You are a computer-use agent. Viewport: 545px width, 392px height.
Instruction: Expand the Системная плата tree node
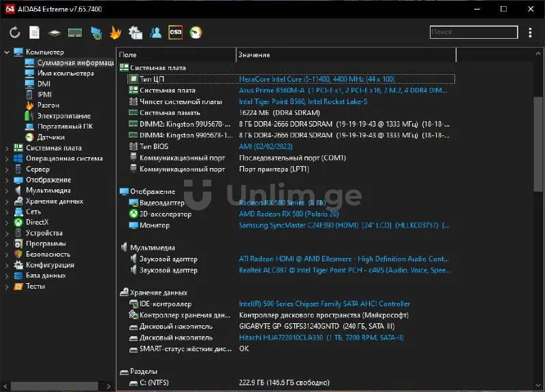[7, 148]
